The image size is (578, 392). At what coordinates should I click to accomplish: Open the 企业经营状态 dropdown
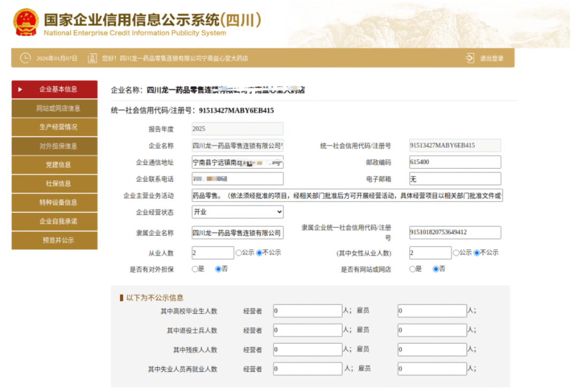click(x=237, y=212)
